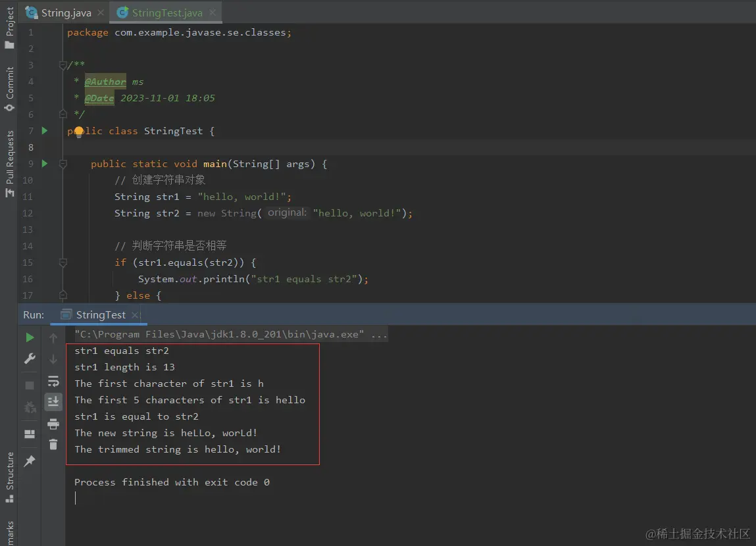
Task: Close the String.java tab
Action: pos(101,12)
